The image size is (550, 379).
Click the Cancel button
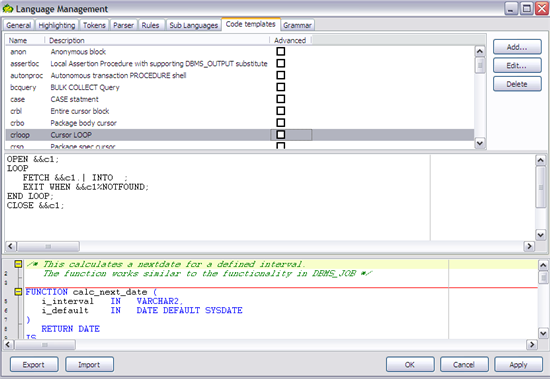[x=464, y=365]
